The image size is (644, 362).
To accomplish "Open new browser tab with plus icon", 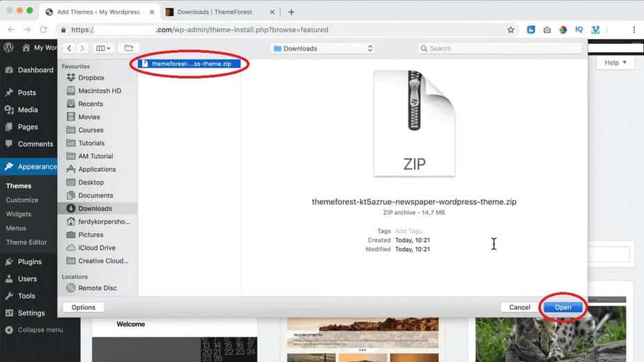I will pos(291,12).
